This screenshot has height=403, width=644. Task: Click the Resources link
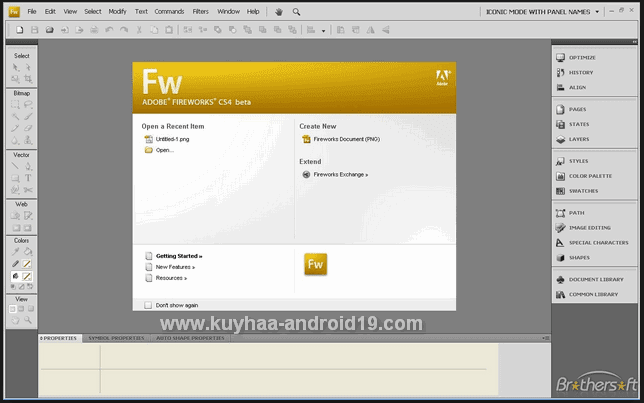tap(171, 278)
